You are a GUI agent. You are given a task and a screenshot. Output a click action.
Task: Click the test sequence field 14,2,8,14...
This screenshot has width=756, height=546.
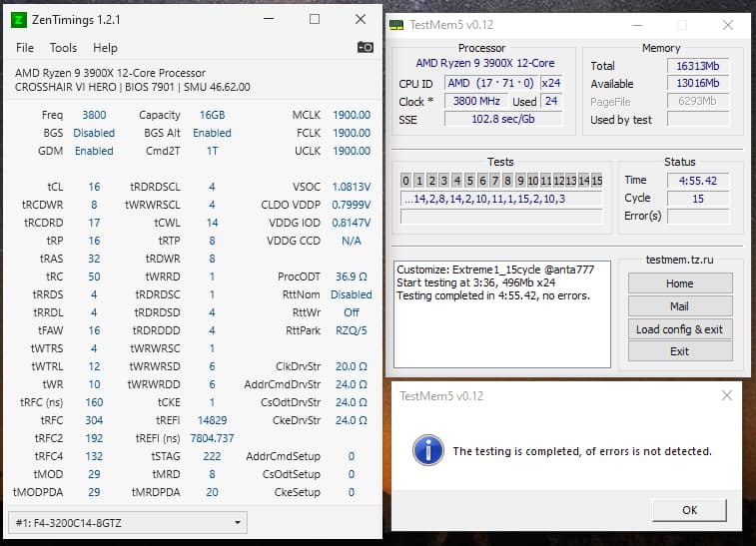pos(501,199)
